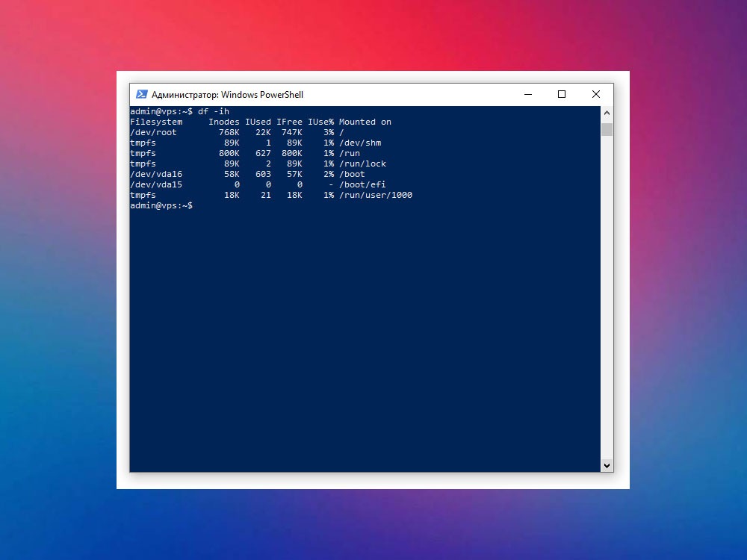This screenshot has width=747, height=560.
Task: Click the scrollbar down arrow
Action: click(x=607, y=466)
